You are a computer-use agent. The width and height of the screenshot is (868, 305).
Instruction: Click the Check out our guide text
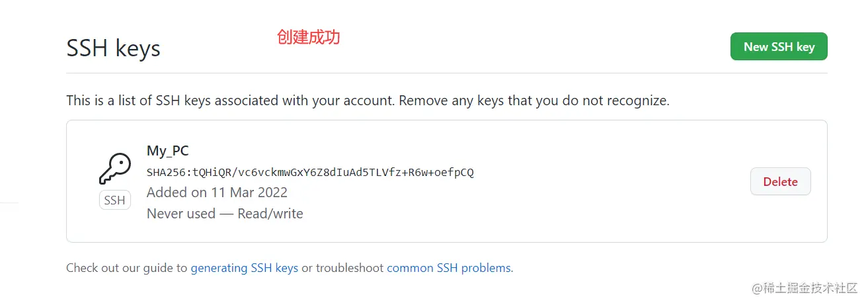pyautogui.click(x=127, y=268)
